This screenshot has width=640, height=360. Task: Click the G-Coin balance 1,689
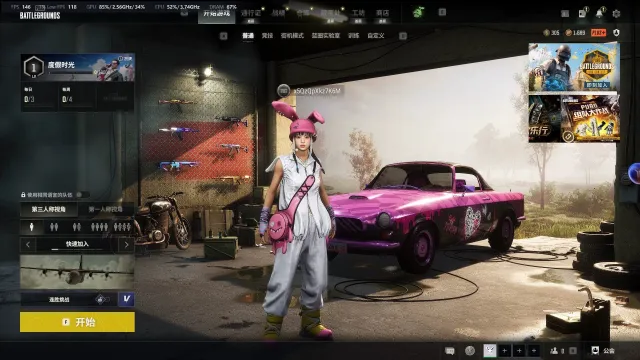coord(576,33)
